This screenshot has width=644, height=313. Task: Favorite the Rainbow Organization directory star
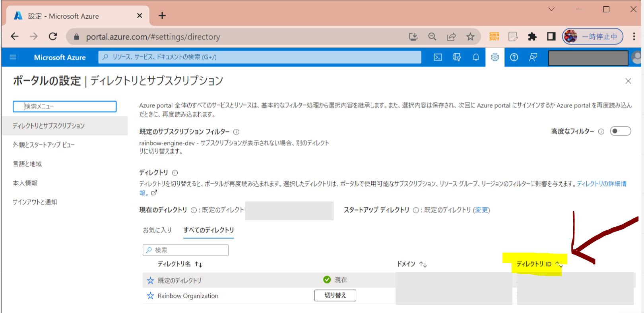pos(150,296)
